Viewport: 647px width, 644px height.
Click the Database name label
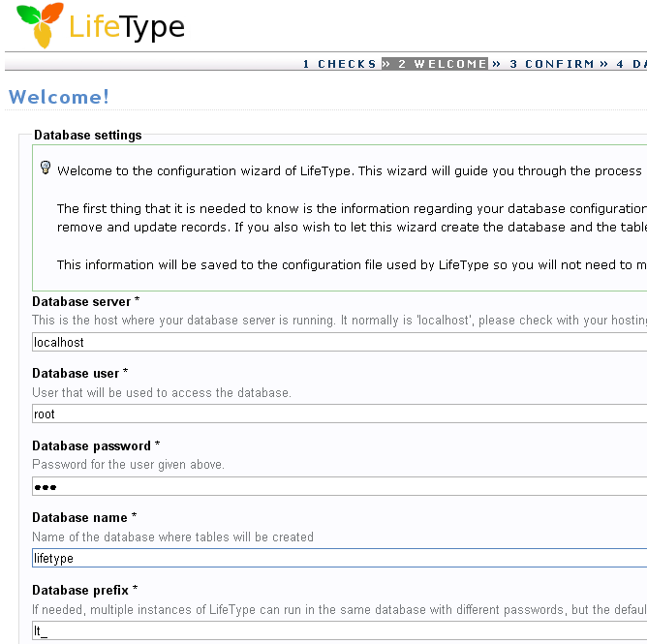[x=84, y=518]
